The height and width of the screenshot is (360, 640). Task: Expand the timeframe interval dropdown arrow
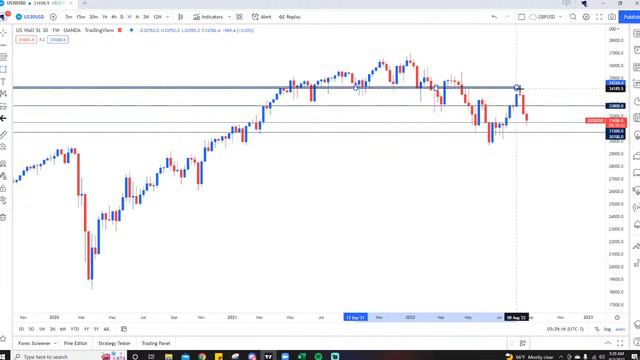tap(167, 17)
